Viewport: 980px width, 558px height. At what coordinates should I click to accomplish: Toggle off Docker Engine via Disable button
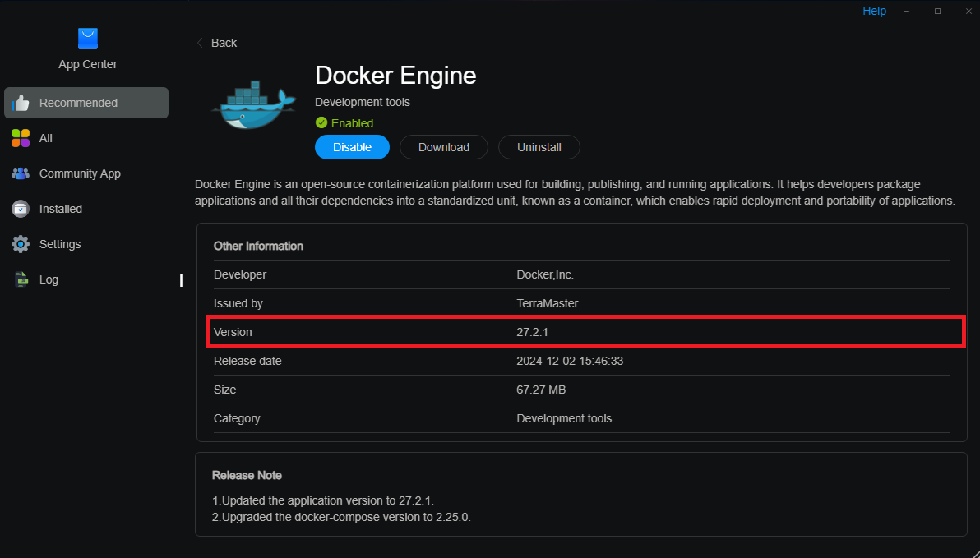tap(352, 146)
